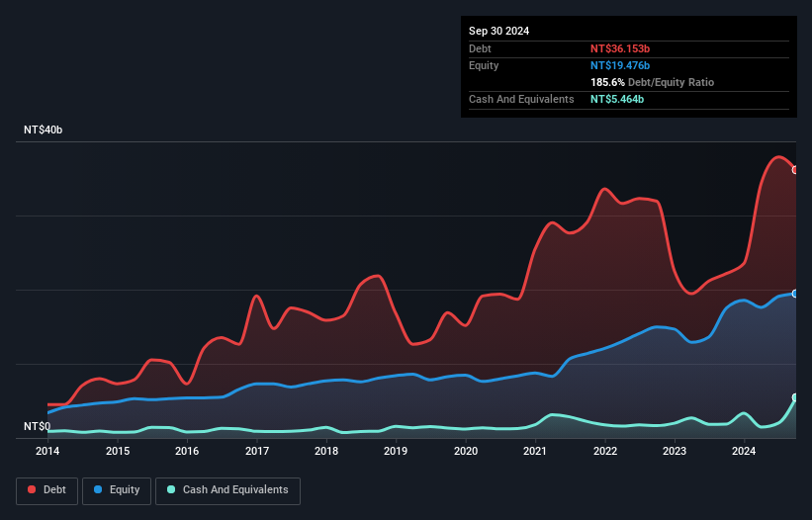Click the 185.6% Debt/Equity Ratio text
The width and height of the screenshot is (812, 520).
point(652,82)
